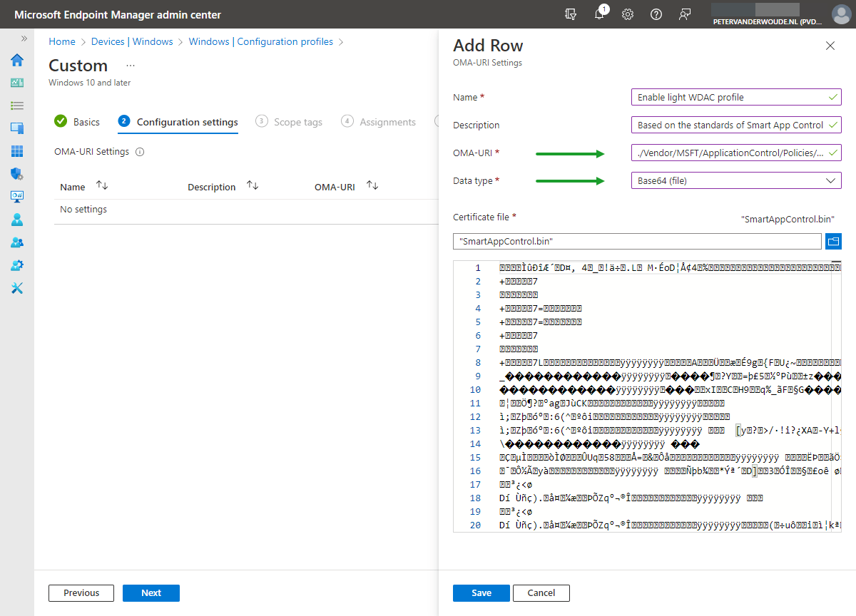This screenshot has height=616, width=856.
Task: Select the Endpoint security shield icon
Action: click(x=15, y=173)
